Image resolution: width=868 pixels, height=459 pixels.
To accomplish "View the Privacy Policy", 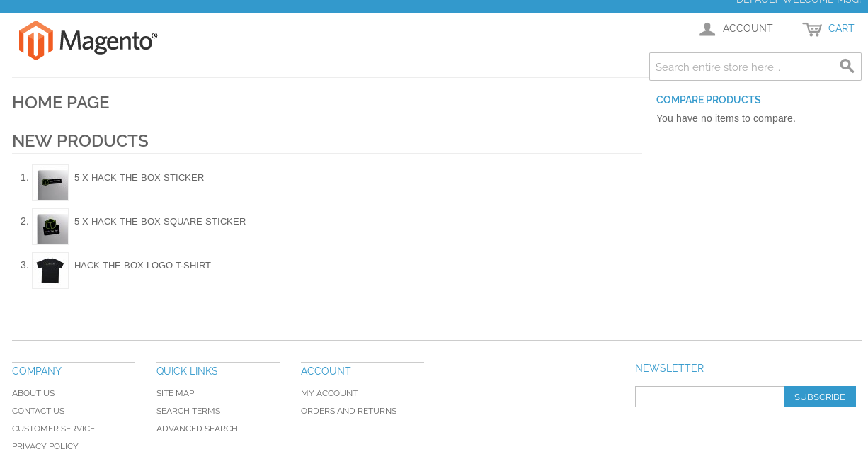I will point(45,446).
